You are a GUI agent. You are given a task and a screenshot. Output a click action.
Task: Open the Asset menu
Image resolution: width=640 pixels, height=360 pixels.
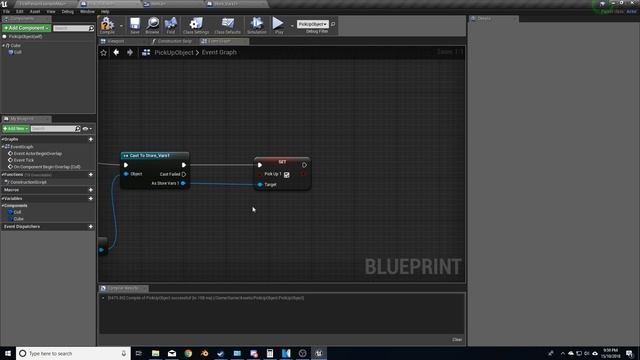35,12
